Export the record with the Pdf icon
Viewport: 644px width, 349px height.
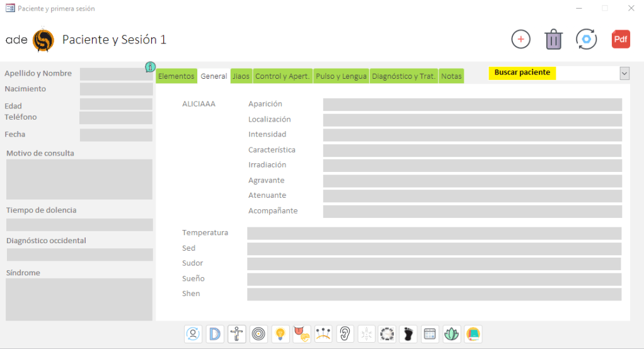pos(621,39)
